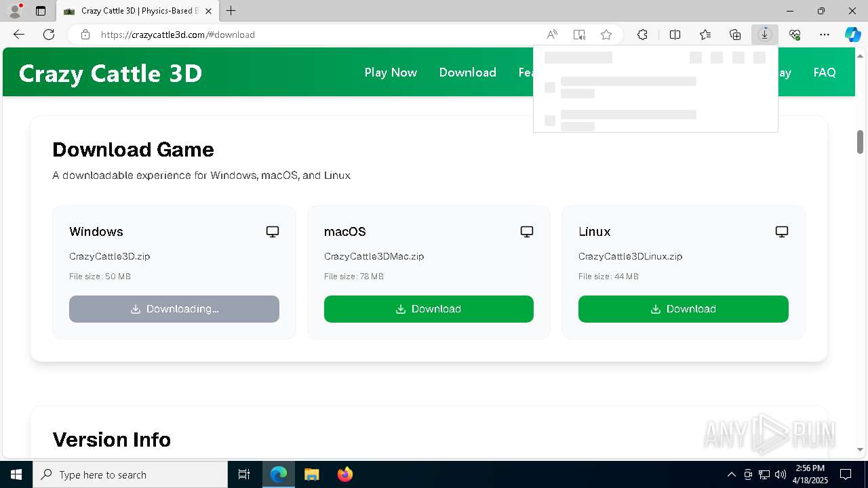Click the address bar URL
The height and width of the screenshot is (488, 868).
tap(178, 35)
